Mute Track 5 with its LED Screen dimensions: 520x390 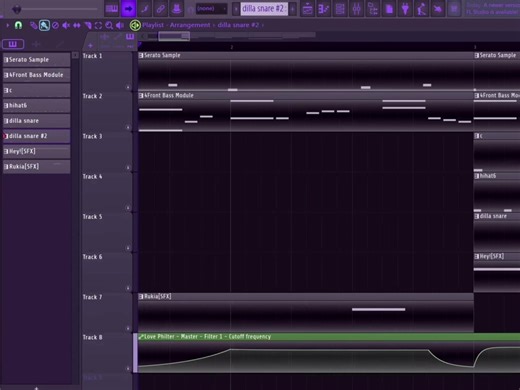pyautogui.click(x=128, y=248)
